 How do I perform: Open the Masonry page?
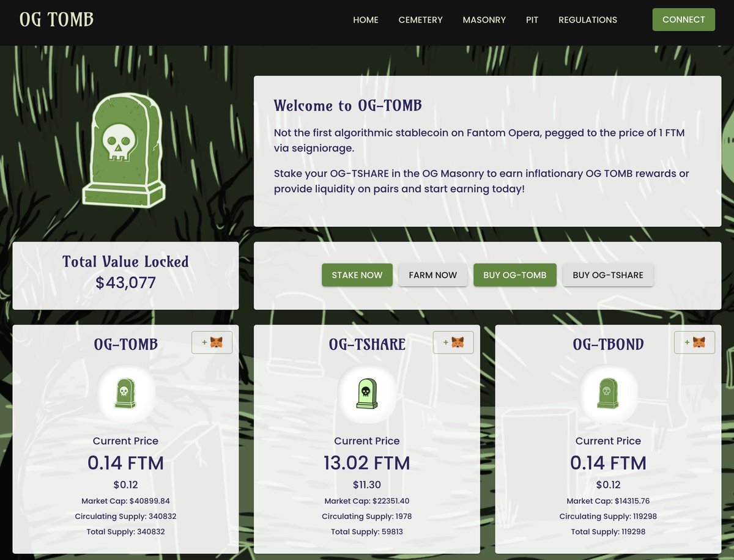pos(484,20)
